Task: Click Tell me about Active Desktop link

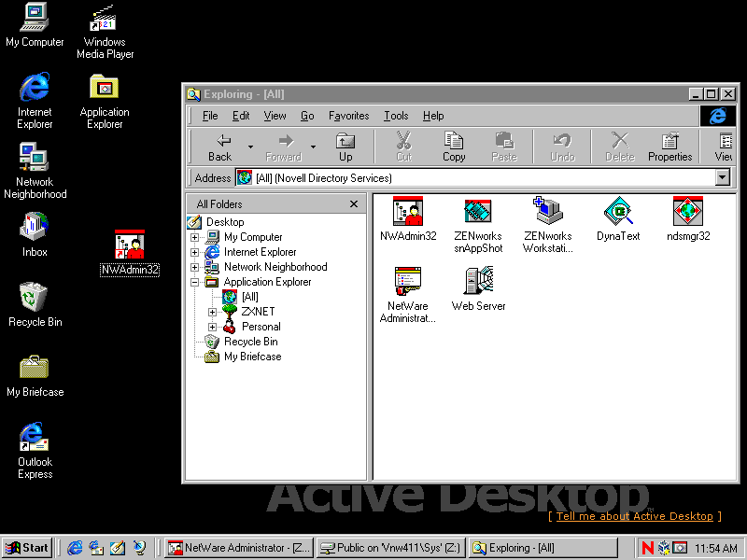Action: pyautogui.click(x=635, y=516)
